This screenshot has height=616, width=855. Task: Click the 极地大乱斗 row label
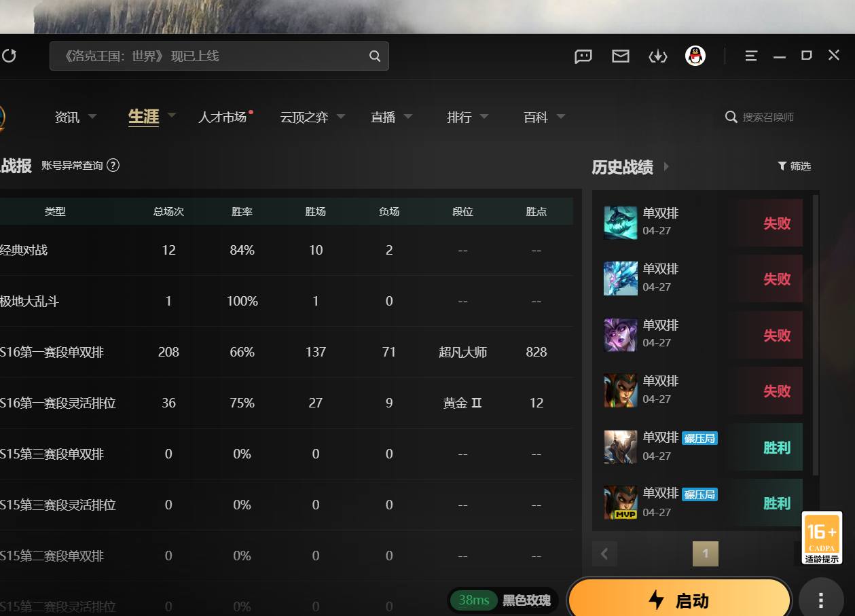[29, 301]
